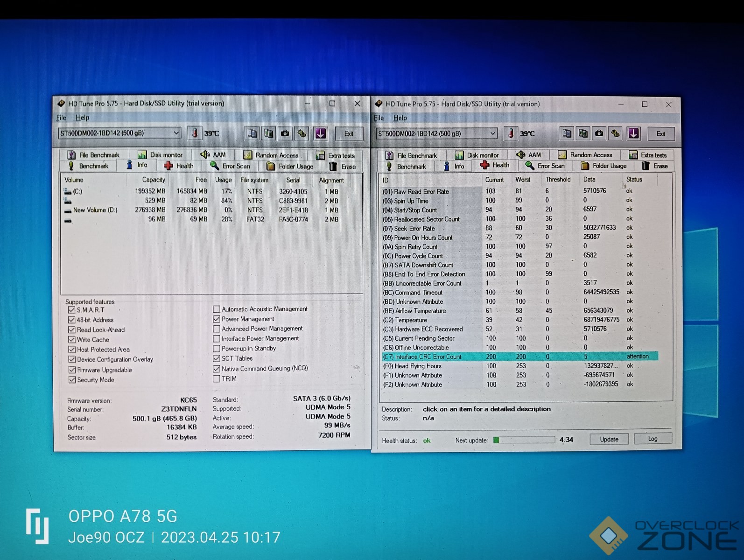Select Raw Read Error Rate row

pyautogui.click(x=519, y=191)
